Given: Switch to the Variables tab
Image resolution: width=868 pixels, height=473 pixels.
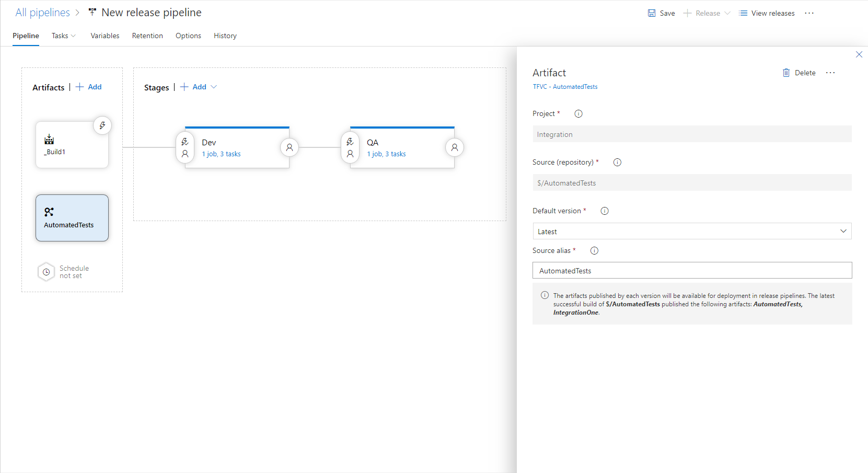Looking at the screenshot, I should click(105, 36).
